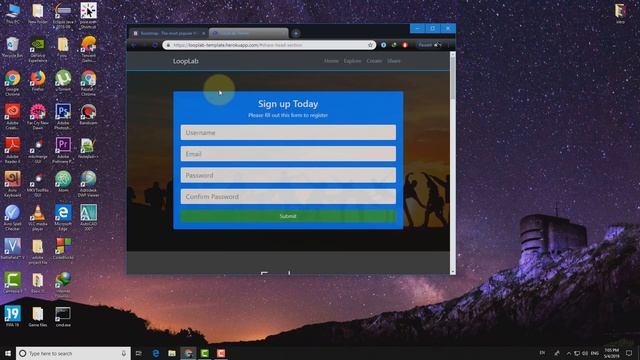The height and width of the screenshot is (360, 640).
Task: Focus the Confirm Password input field
Action: click(x=288, y=196)
